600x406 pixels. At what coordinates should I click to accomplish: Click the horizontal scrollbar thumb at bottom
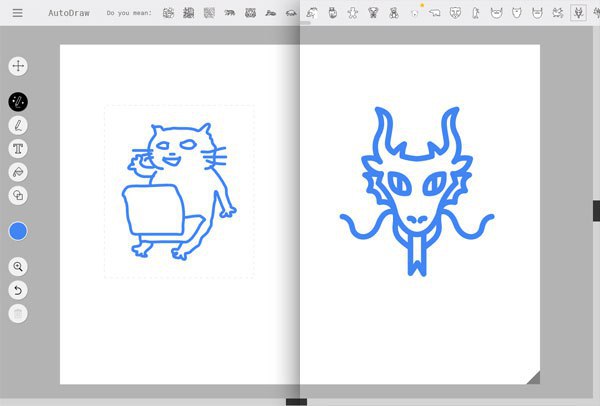click(297, 402)
